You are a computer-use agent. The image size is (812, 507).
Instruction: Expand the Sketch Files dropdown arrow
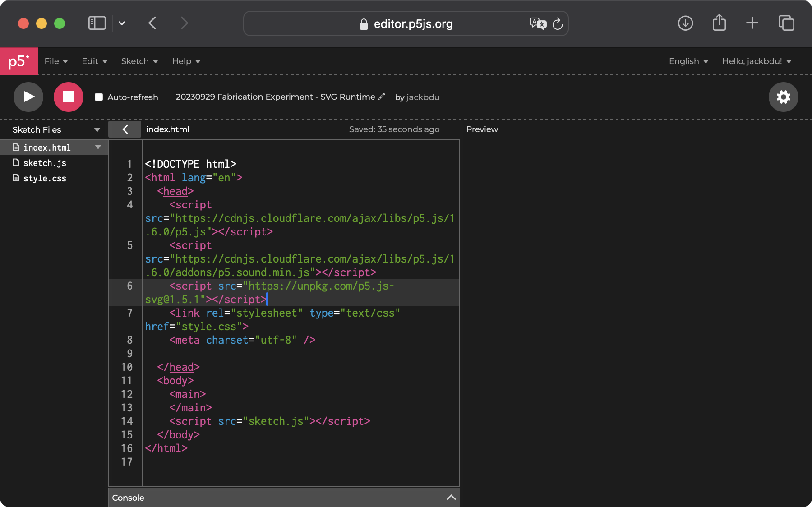coord(97,130)
